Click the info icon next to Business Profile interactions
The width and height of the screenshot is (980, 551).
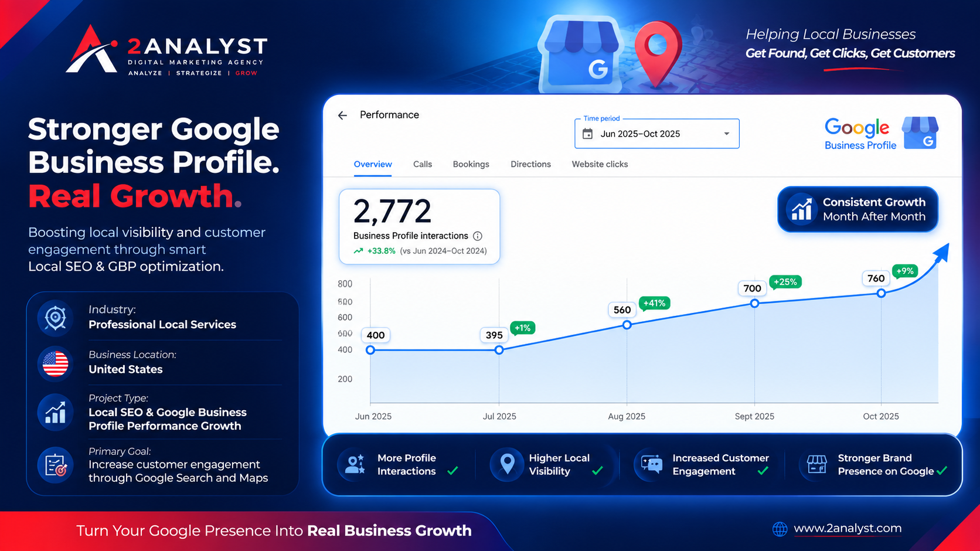point(478,236)
